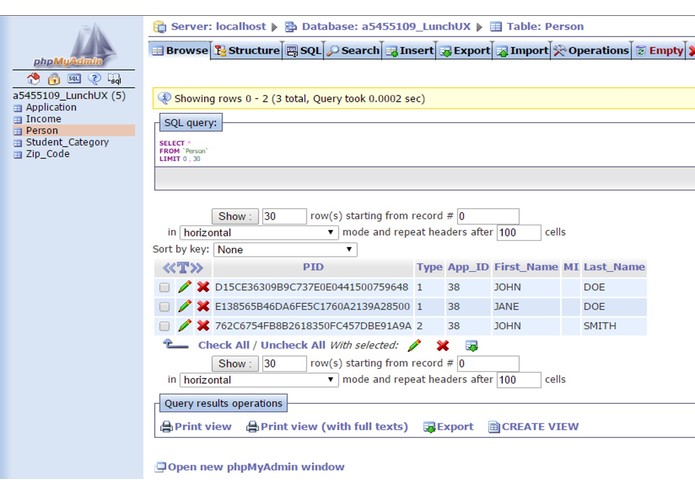Click the Empty tab

tap(659, 51)
